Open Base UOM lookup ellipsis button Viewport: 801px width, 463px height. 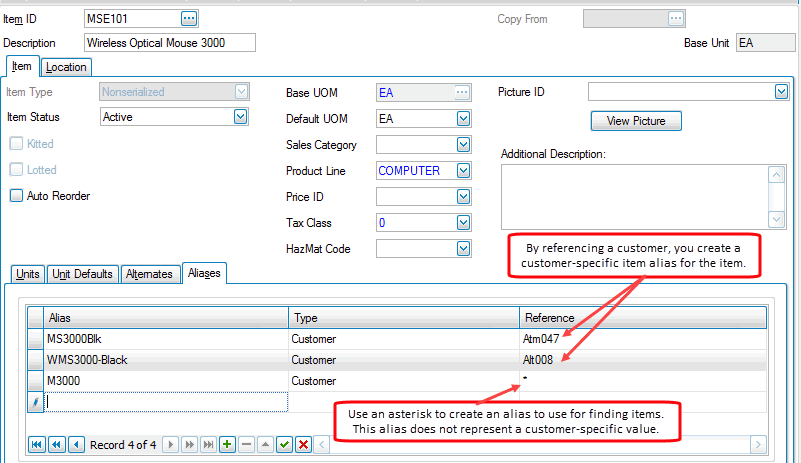pyautogui.click(x=461, y=92)
